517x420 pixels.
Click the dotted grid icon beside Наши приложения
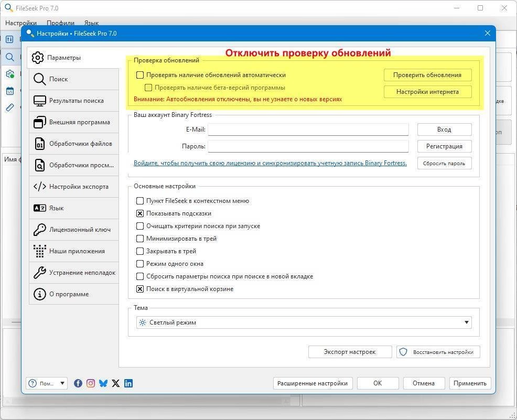[x=39, y=251]
